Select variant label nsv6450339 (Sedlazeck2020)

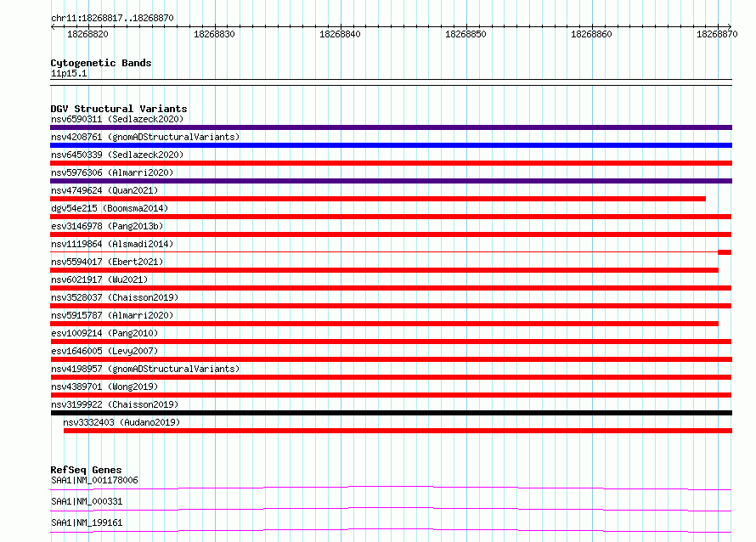(117, 155)
